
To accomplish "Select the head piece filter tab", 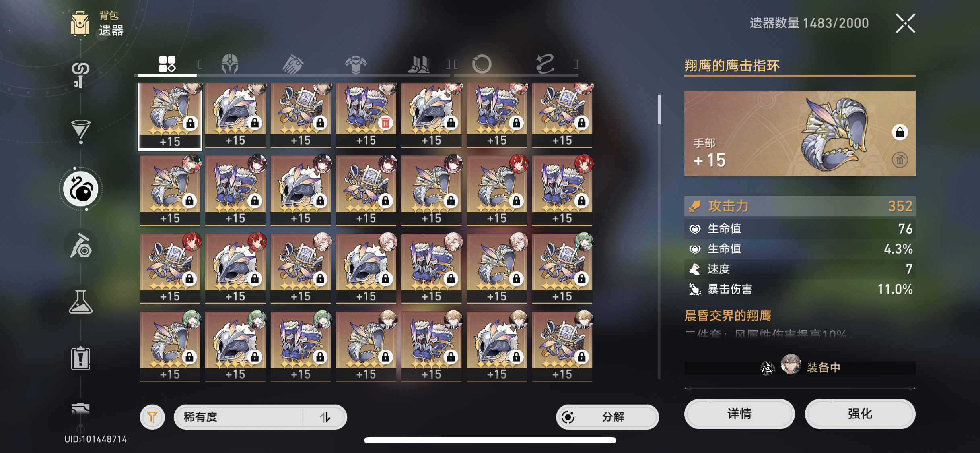I will [x=230, y=64].
